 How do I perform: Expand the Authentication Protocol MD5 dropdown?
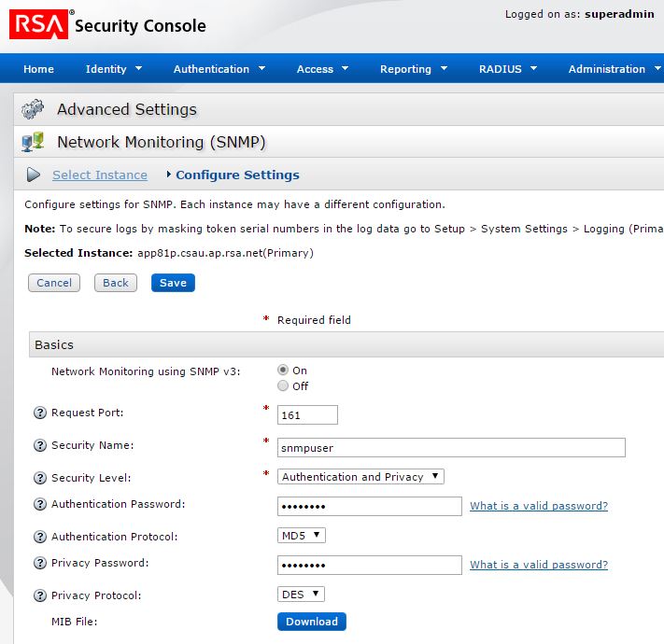[302, 536]
